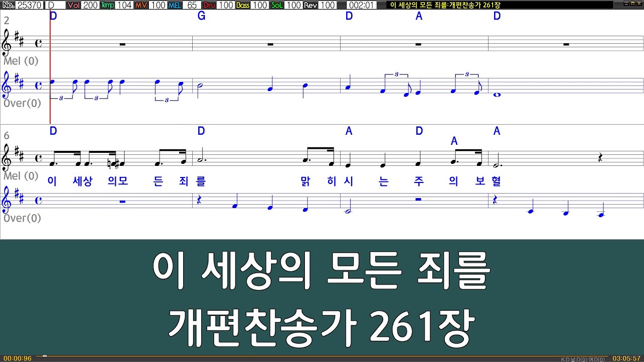Click the measure counter 002:01
The height and width of the screenshot is (362, 644).
(361, 5)
